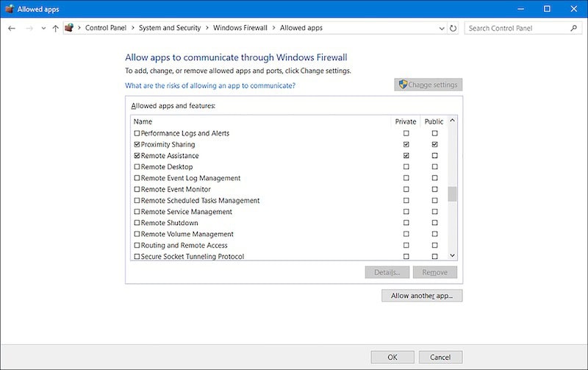Open risks of allowing an app link

(x=210, y=85)
